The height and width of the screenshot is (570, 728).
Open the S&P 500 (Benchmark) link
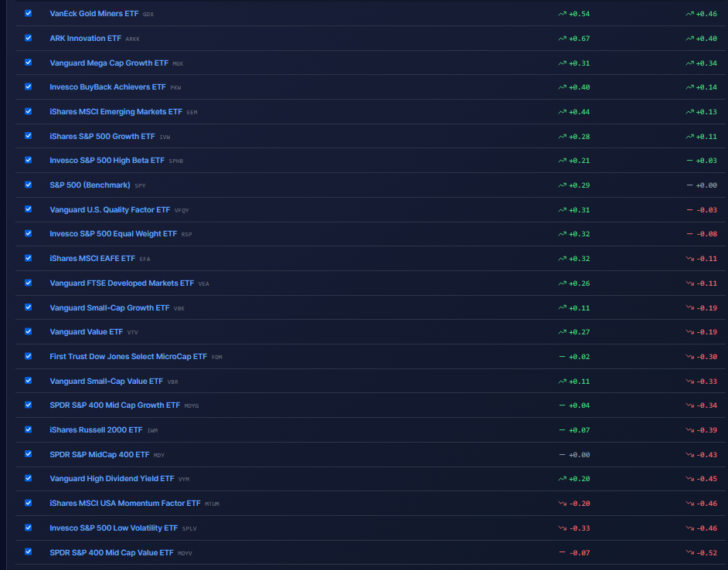point(90,185)
